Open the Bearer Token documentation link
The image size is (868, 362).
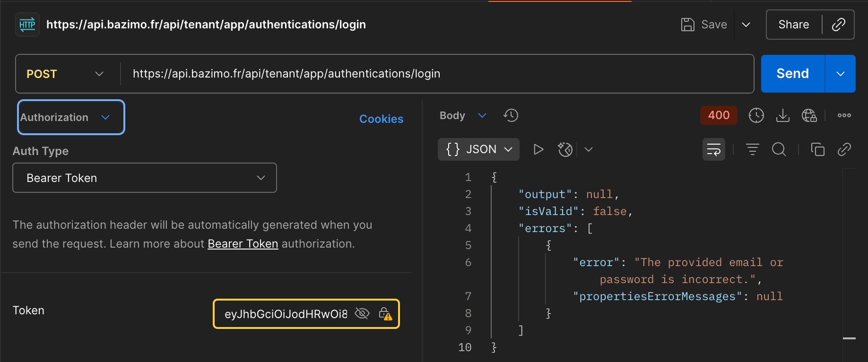point(243,244)
